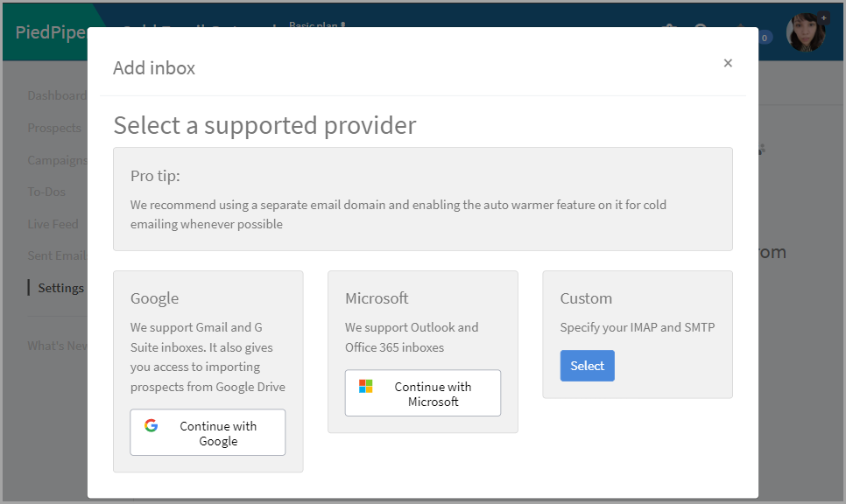846x504 pixels.
Task: Click the PiedPiper logo
Action: [x=50, y=32]
